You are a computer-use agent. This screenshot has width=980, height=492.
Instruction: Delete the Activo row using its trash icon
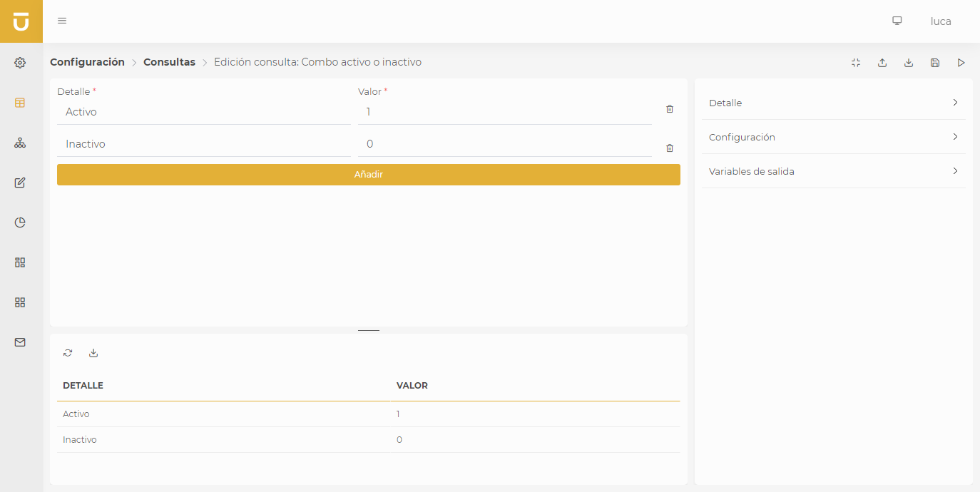point(669,109)
